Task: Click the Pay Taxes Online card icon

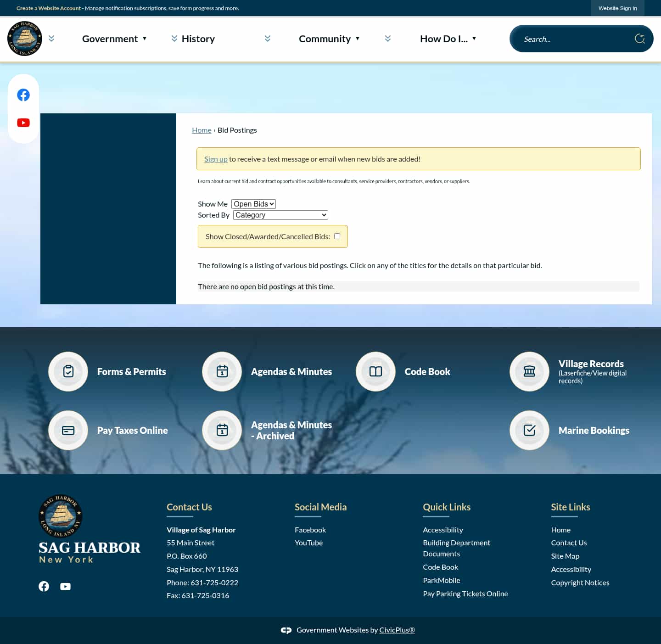Action: point(68,430)
